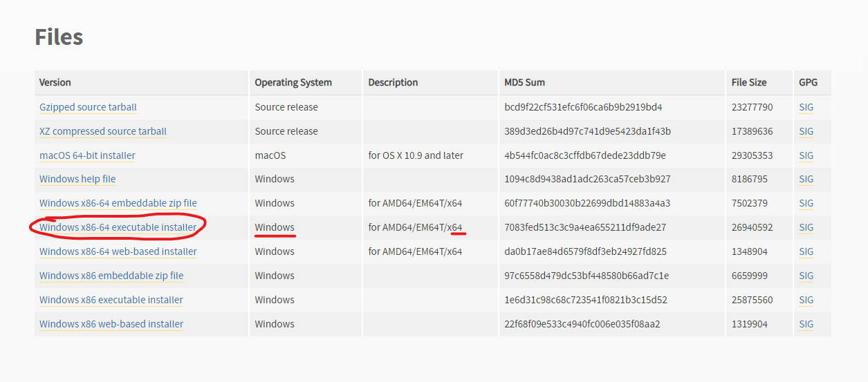This screenshot has height=382, width=868.
Task: Download Windows x86-64 embeddable zip file
Action: [118, 203]
